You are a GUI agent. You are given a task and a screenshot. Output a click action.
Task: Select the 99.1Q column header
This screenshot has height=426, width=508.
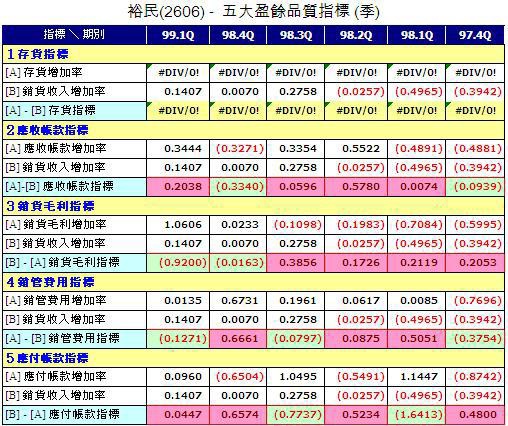tap(178, 35)
